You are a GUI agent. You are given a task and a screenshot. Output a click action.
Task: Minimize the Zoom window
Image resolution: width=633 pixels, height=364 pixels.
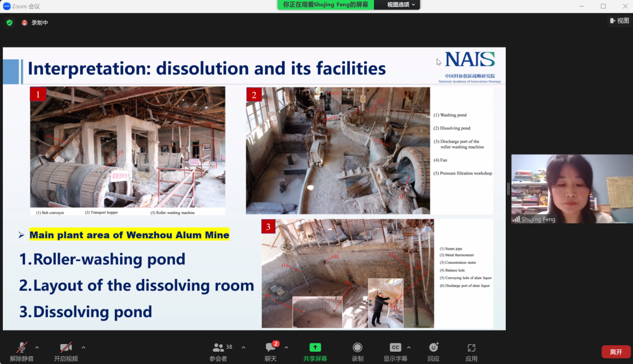[582, 6]
